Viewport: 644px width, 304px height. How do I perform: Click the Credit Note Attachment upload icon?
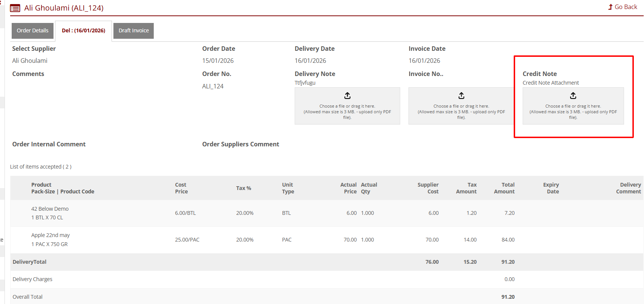[x=573, y=96]
